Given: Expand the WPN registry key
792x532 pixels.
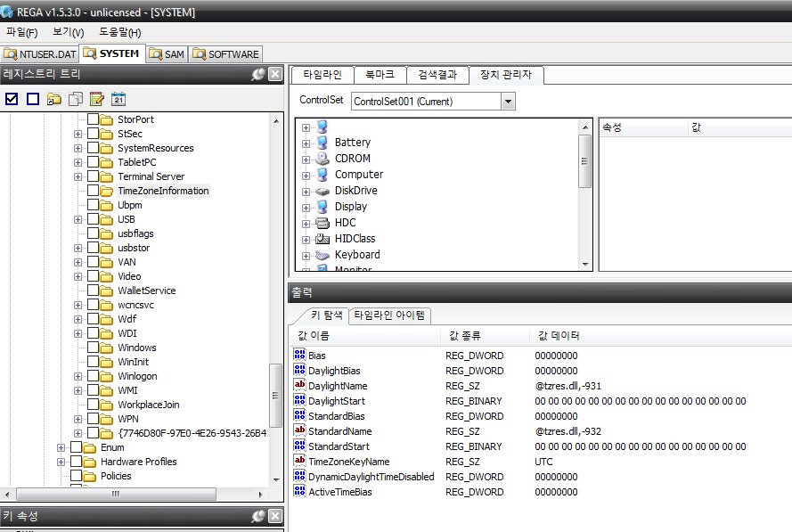Looking at the screenshot, I should click(x=78, y=419).
